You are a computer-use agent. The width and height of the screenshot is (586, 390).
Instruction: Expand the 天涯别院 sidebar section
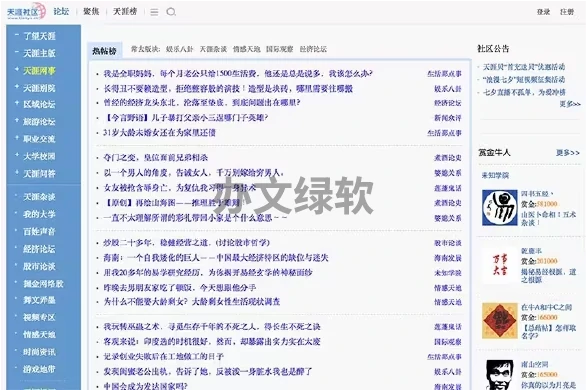(x=16, y=87)
